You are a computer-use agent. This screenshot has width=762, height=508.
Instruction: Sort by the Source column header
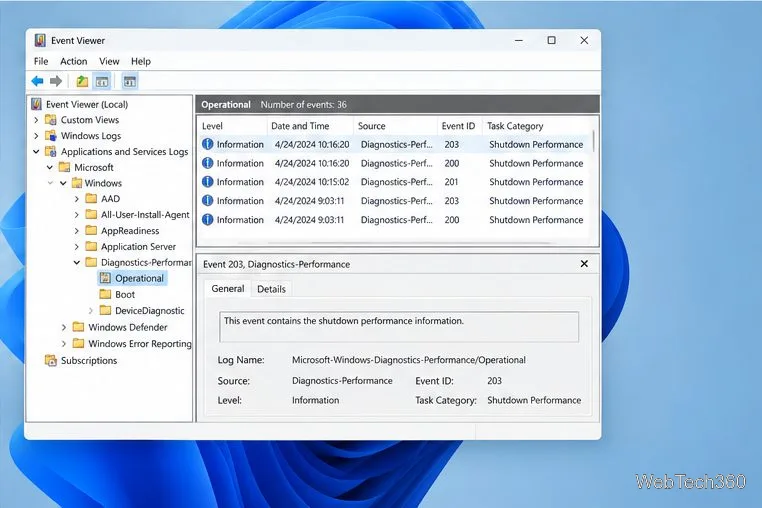(395, 126)
